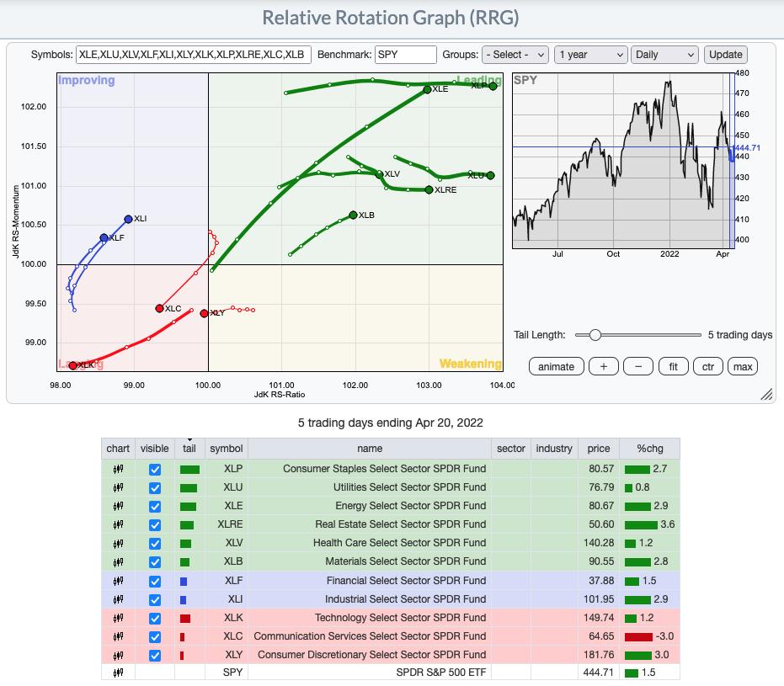The image size is (784, 686).
Task: Open the chart icon for XLF row
Action: click(118, 581)
